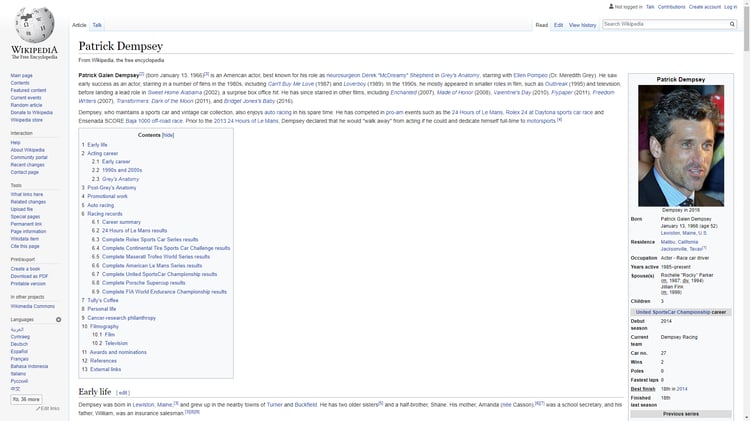Image resolution: width=750 pixels, height=421 pixels.
Task: Open Printable version link
Action: [x=28, y=284]
